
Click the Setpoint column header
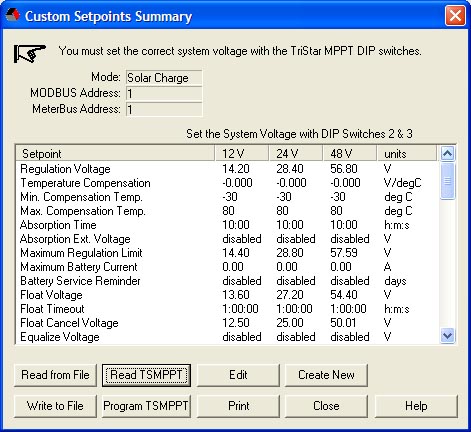(x=115, y=154)
